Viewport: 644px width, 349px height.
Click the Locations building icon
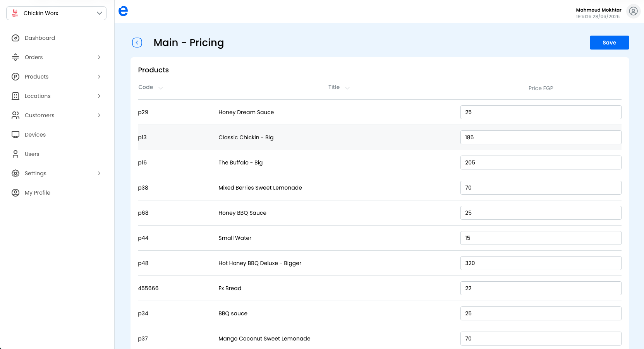point(15,96)
